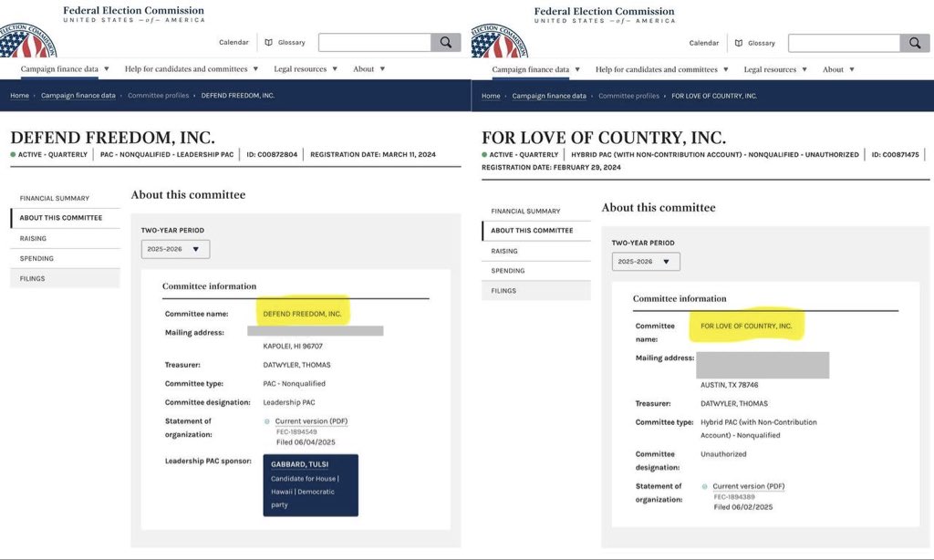
Task: Open the 2025-2026 period dropdown for Defend Freedom
Action: (175, 249)
